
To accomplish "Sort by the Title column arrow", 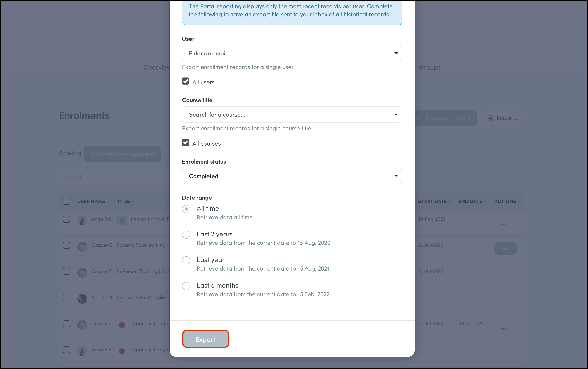I will (x=132, y=202).
